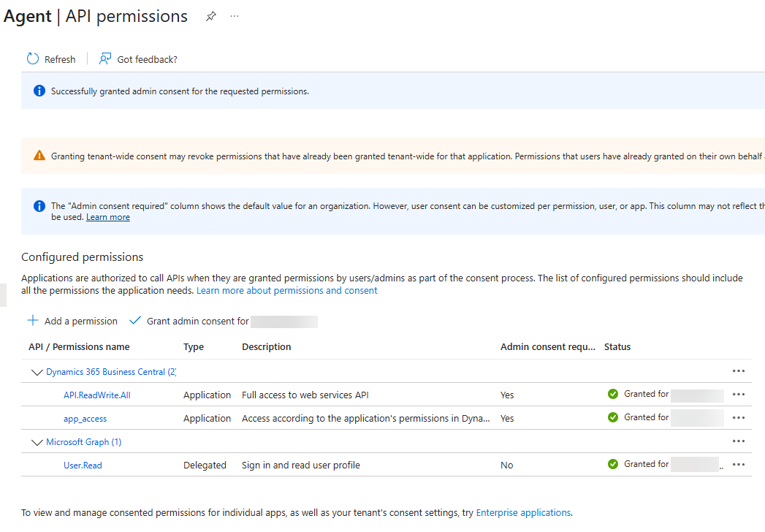Collapse the Microsoft Graph permissions group
Image resolution: width=765 pixels, height=532 pixels.
(x=37, y=442)
